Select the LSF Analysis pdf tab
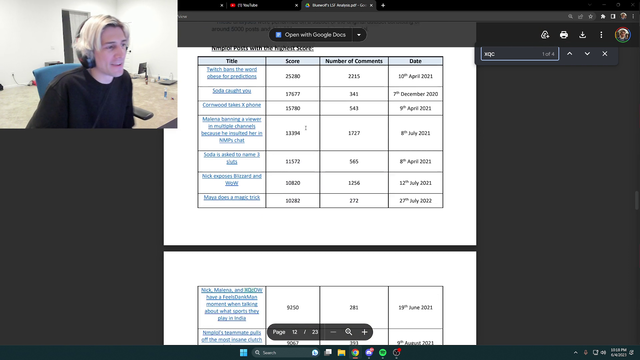The width and height of the screenshot is (640, 360). point(338,5)
